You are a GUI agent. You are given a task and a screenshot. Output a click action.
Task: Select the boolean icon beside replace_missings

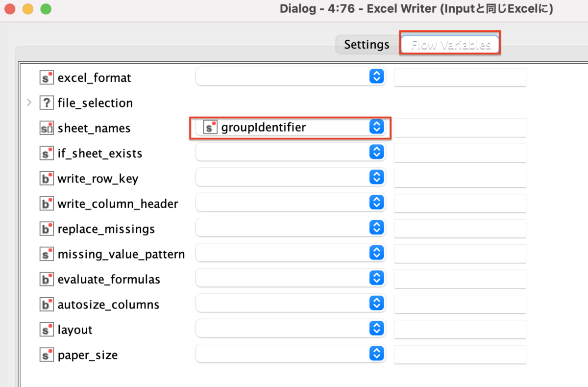(x=47, y=229)
